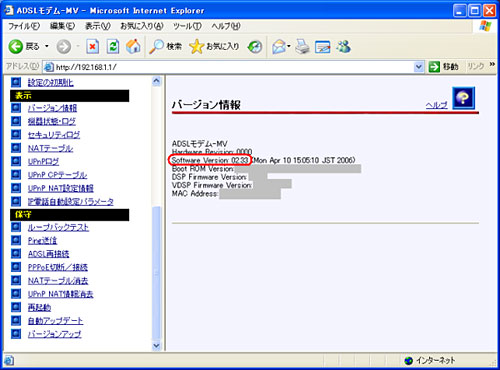Stop page loading with red X icon

pyautogui.click(x=92, y=46)
